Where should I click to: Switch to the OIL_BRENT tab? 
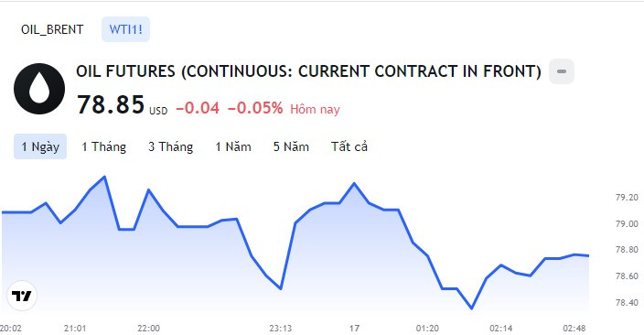pos(52,29)
